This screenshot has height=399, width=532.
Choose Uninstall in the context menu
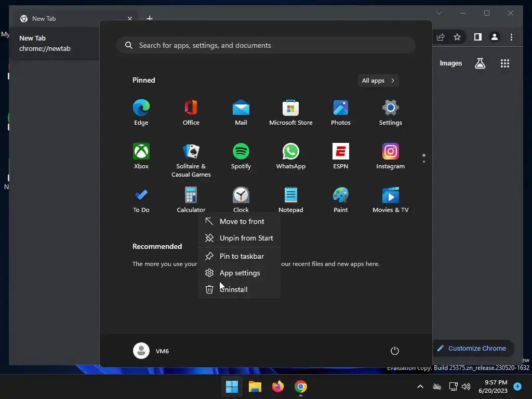click(239, 289)
